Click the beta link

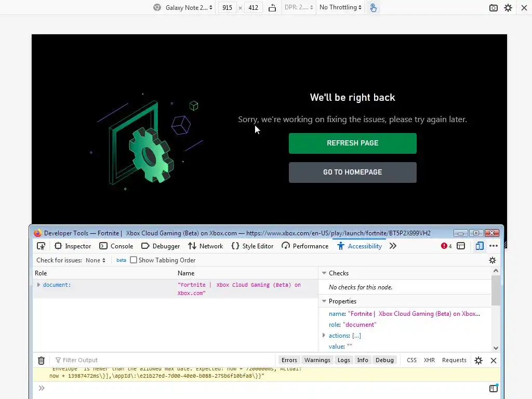tap(121, 260)
